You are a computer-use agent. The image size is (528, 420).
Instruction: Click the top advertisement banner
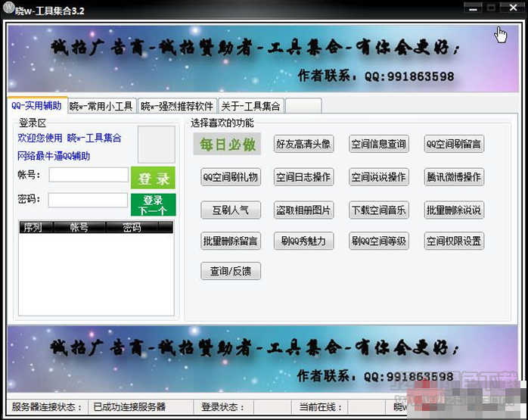pyautogui.click(x=263, y=58)
